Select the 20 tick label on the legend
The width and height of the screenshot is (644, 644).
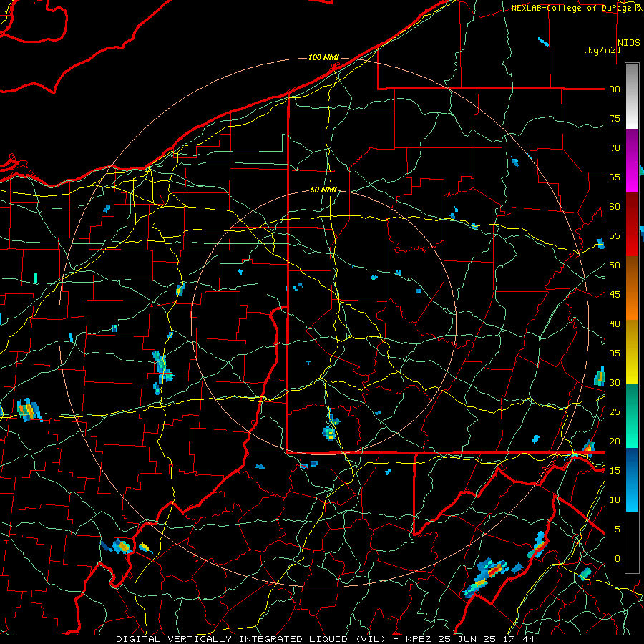click(x=615, y=441)
